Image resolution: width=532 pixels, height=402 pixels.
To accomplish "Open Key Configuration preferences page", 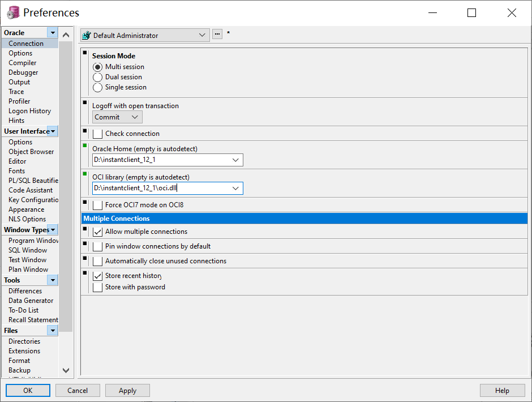I will pyautogui.click(x=33, y=200).
